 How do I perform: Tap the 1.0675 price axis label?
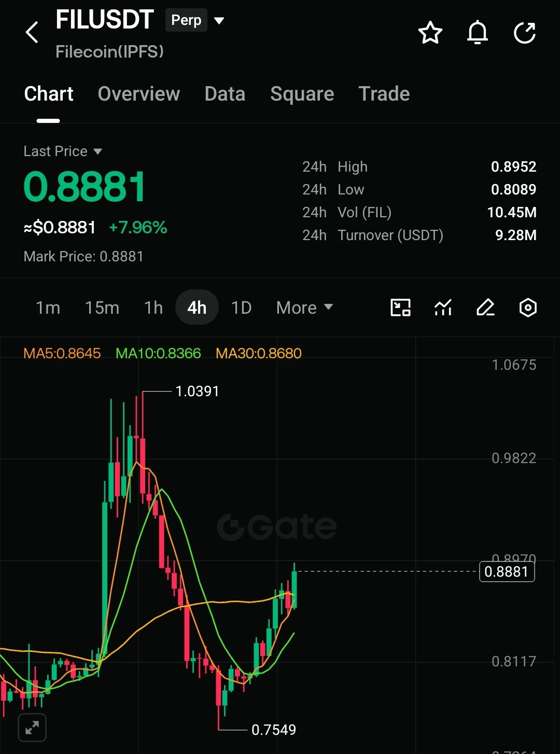click(514, 365)
